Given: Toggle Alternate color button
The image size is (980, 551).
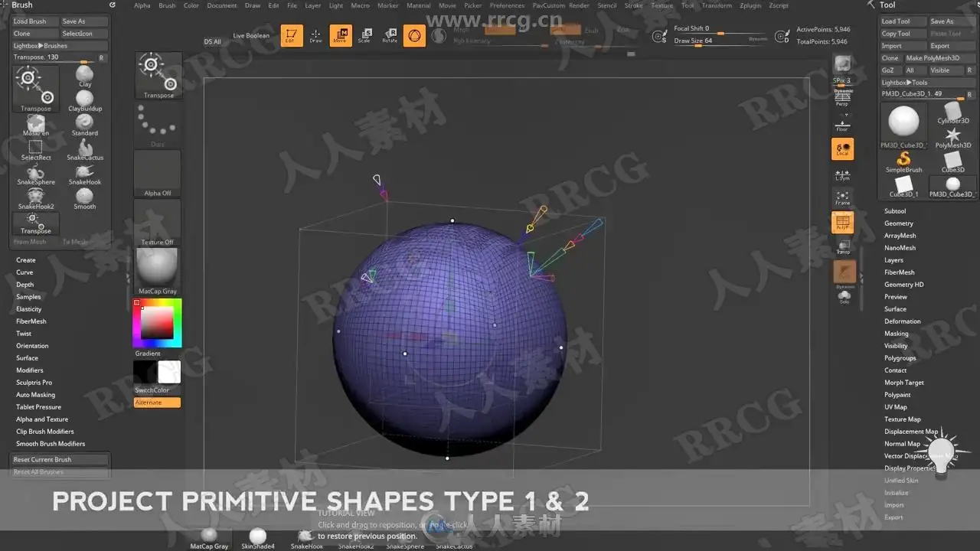Looking at the screenshot, I should 158,403.
